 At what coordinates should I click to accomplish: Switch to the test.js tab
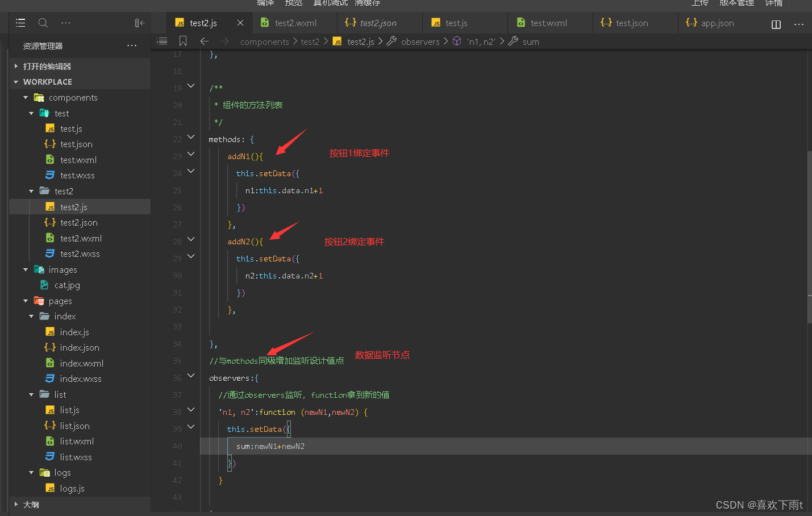click(465, 23)
